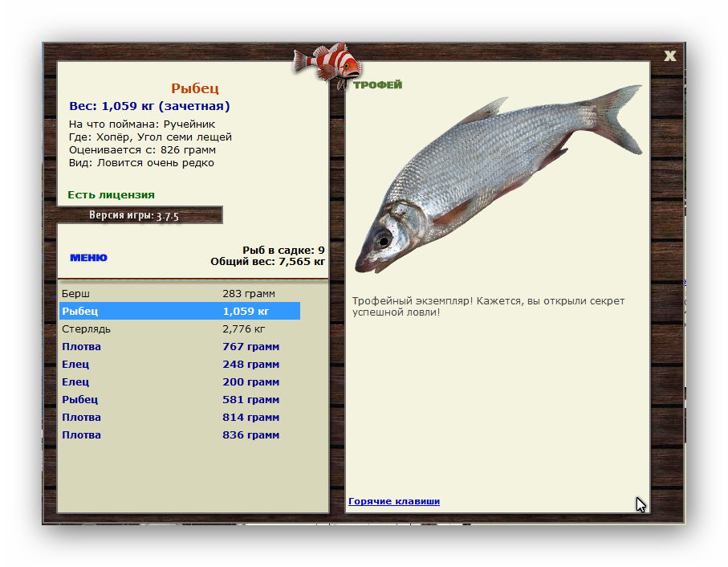
Task: Select the Плотва 836 грамм row
Action: click(180, 434)
